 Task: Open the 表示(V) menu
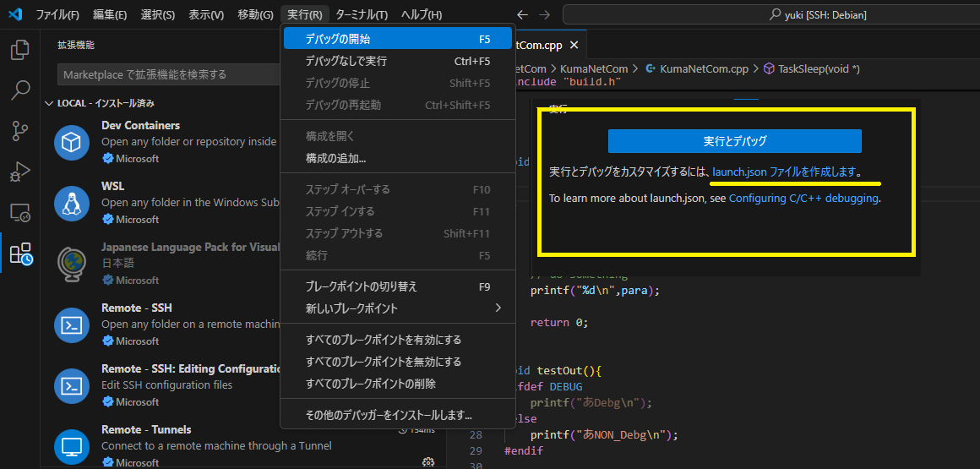tap(206, 14)
